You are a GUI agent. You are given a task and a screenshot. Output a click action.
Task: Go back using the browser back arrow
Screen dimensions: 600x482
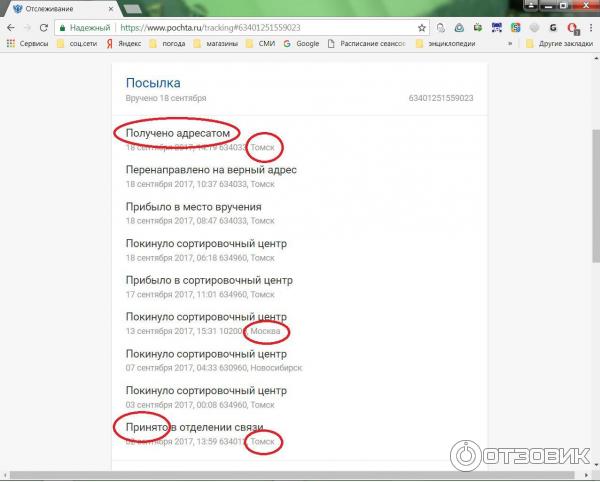(11, 28)
